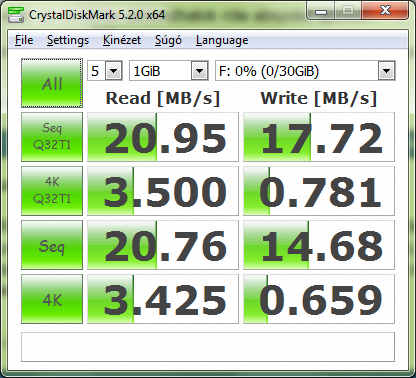Click the Seq write result 14.68
The image size is (416, 378).
coord(319,245)
